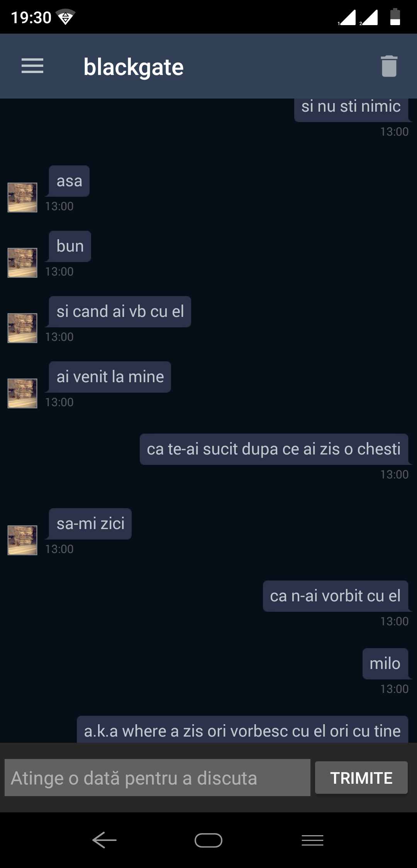Select the 'milo' message bubble
The width and height of the screenshot is (417, 868).
coord(385,664)
